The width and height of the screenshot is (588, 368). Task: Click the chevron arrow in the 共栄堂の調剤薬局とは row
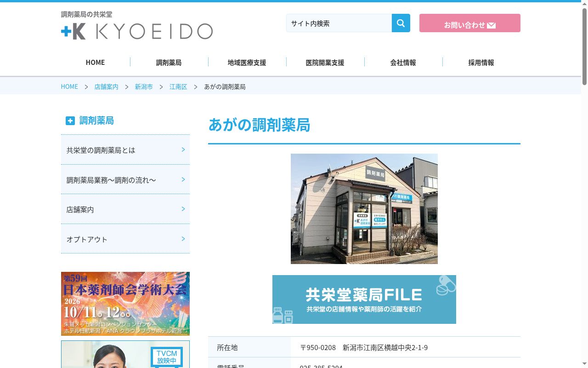tap(183, 149)
